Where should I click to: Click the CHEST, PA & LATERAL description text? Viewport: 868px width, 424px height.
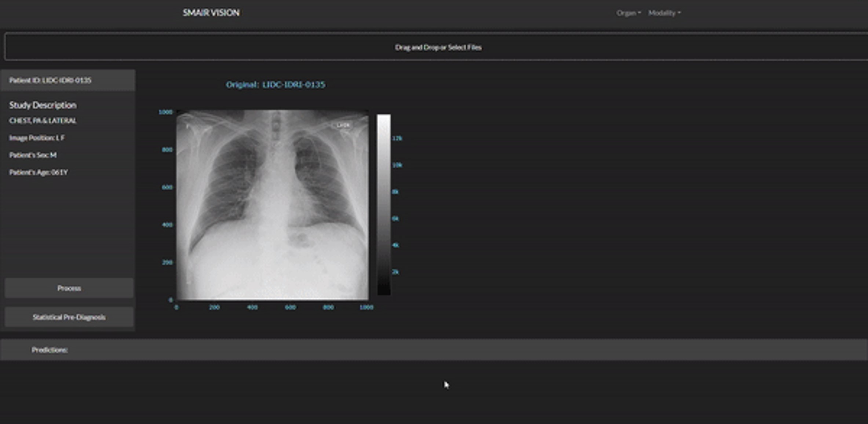[43, 121]
